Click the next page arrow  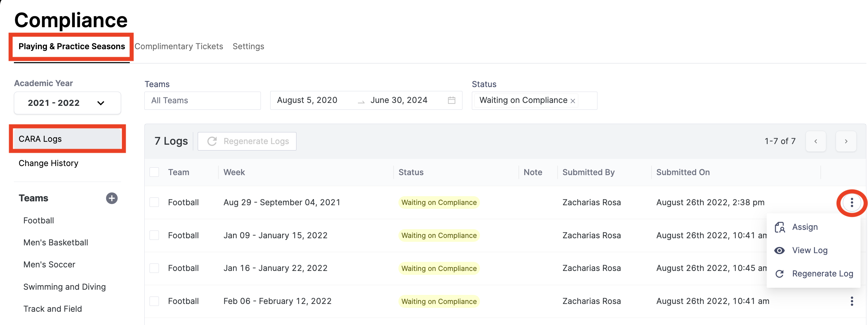pos(846,141)
